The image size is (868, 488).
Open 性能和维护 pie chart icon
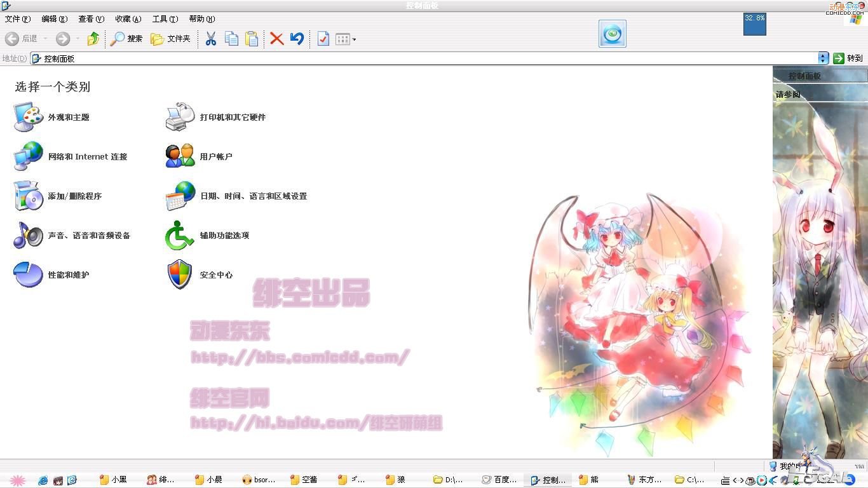click(x=29, y=274)
